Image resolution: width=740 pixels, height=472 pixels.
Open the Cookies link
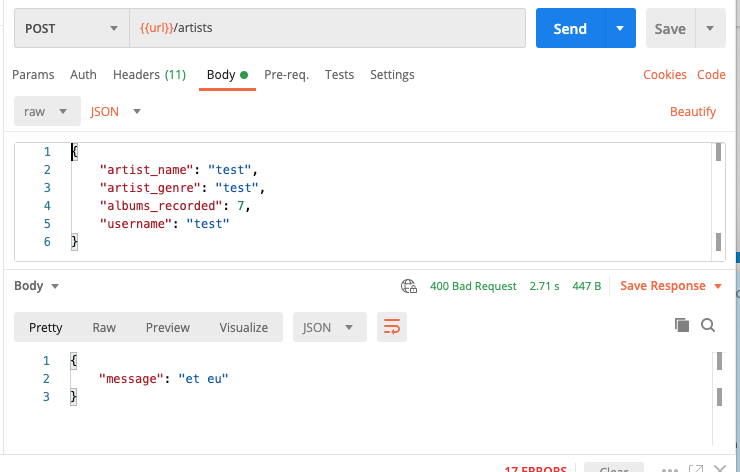point(664,75)
